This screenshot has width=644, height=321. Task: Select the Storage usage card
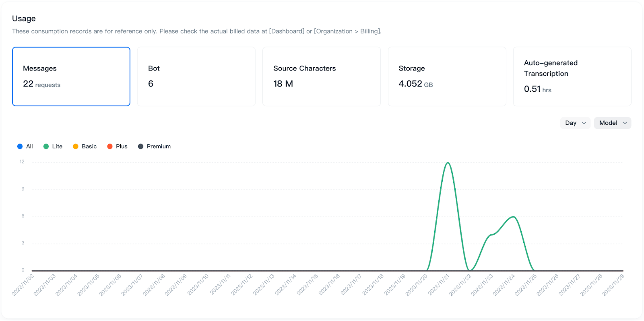(447, 77)
